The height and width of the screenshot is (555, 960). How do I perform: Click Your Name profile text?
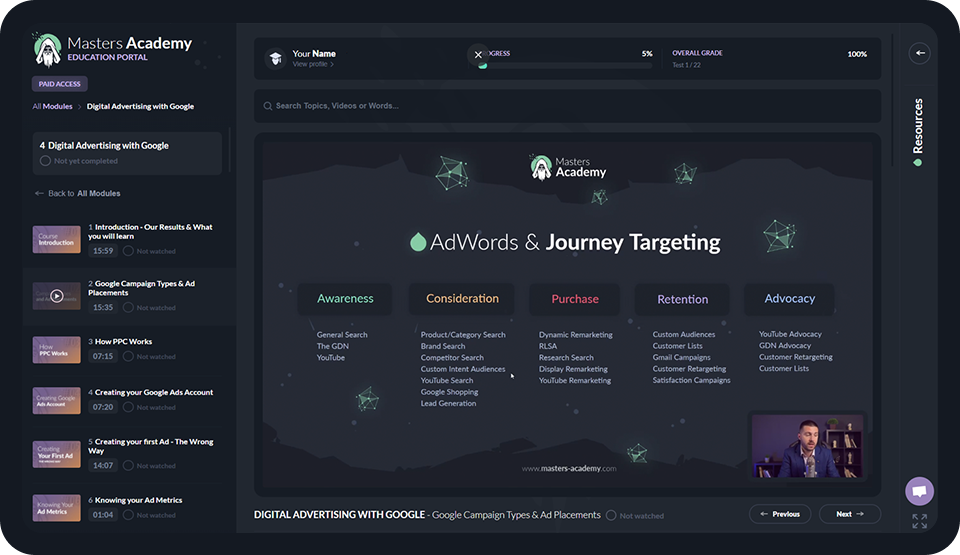314,53
